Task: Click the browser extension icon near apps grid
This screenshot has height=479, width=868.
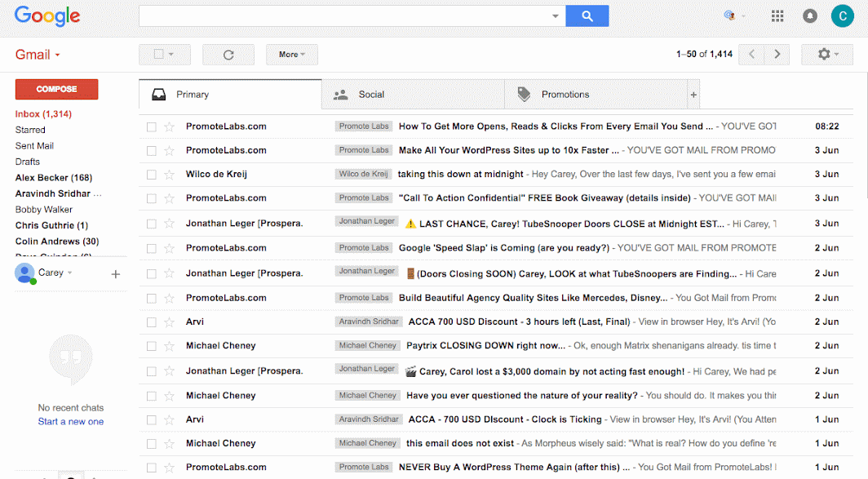Action: 729,16
